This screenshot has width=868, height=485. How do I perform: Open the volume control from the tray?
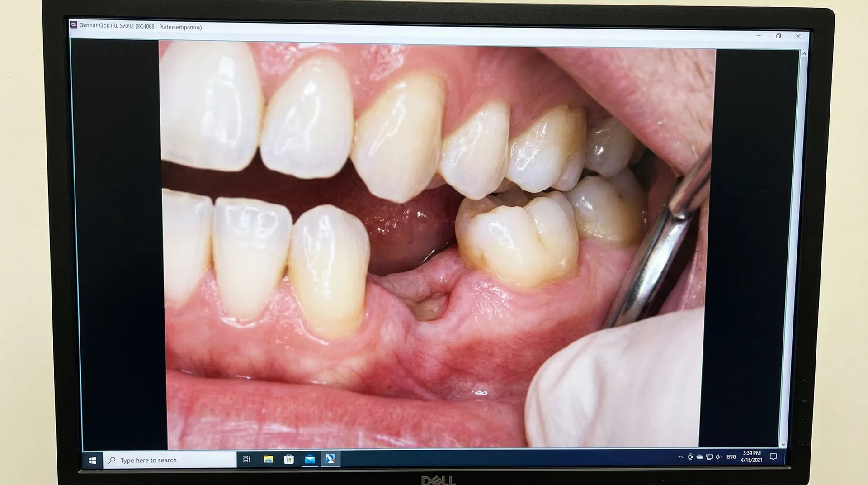pyautogui.click(x=718, y=456)
